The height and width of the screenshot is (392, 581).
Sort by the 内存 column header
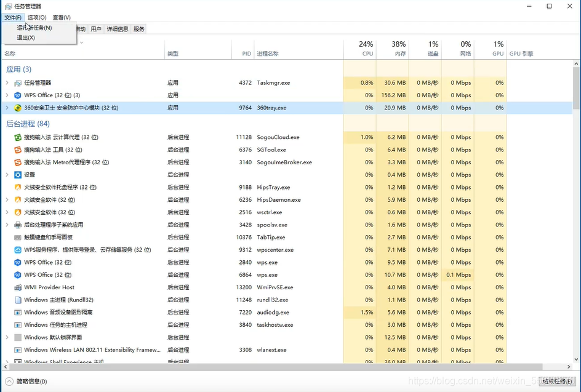click(393, 49)
